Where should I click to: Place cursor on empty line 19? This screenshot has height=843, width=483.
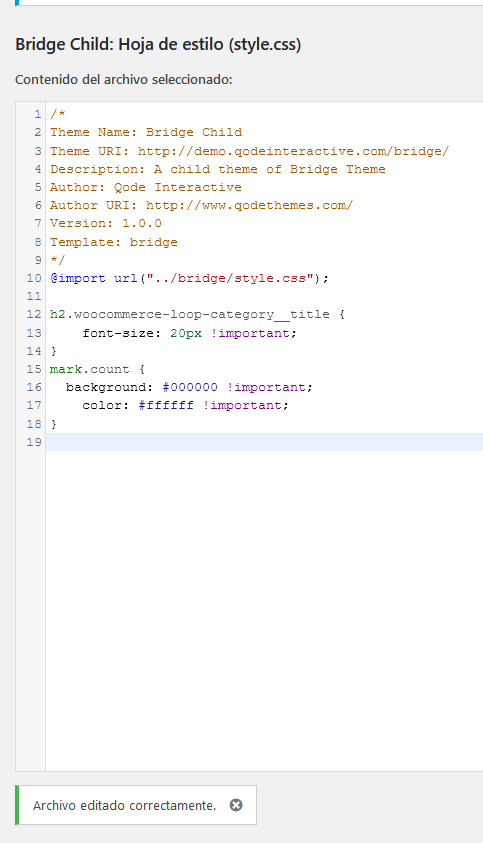(x=264, y=442)
